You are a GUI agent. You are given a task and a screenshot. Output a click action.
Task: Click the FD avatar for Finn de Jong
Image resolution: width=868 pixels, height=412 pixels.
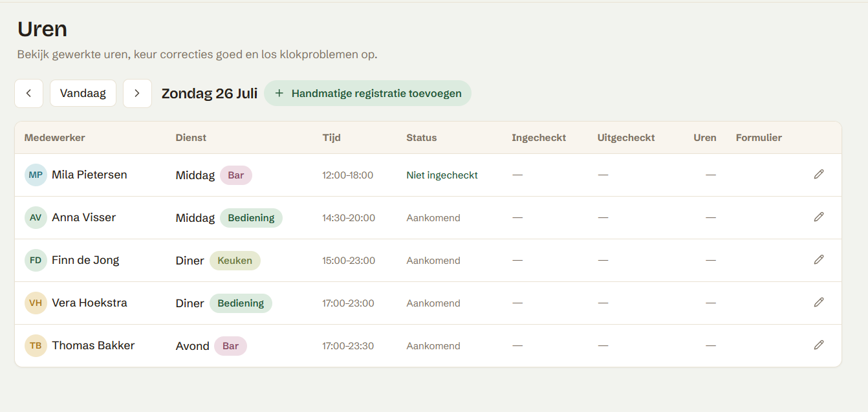(x=36, y=260)
